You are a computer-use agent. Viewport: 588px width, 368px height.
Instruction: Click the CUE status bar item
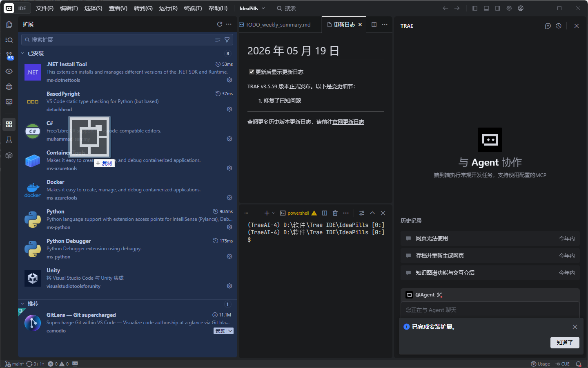[563, 364]
